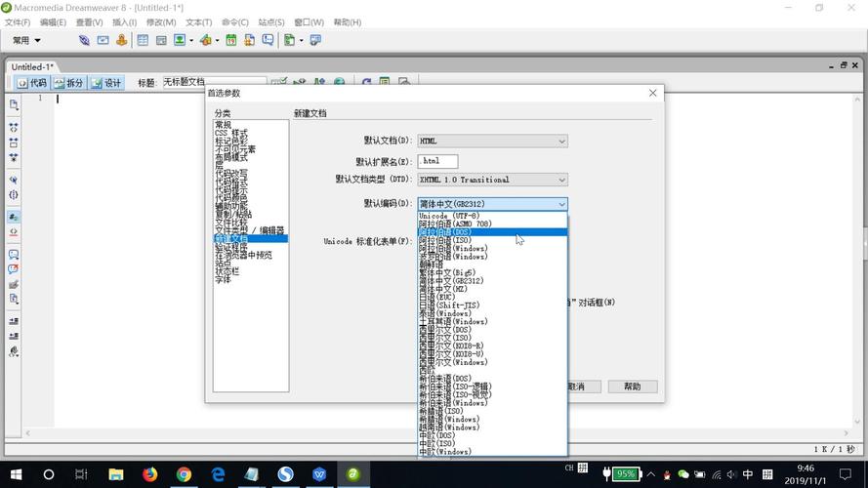
Task: Expand the Images icon dropdown arrow
Action: coord(191,40)
